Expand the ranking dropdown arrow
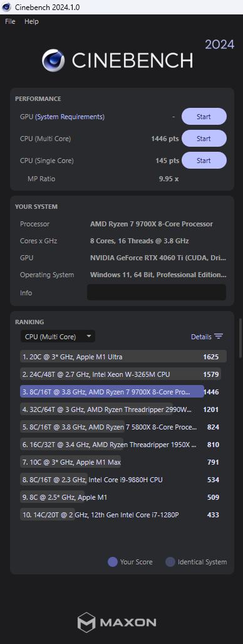 (x=89, y=336)
